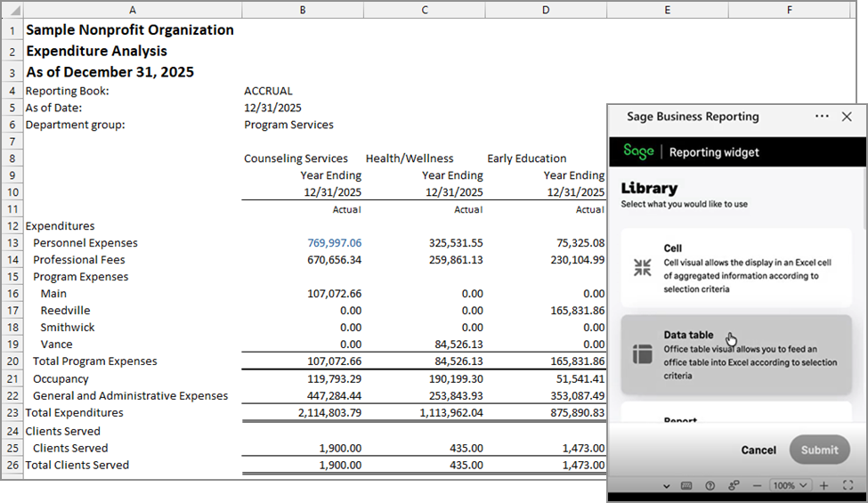Click 'General and Administrative Expenses' label

[130, 395]
